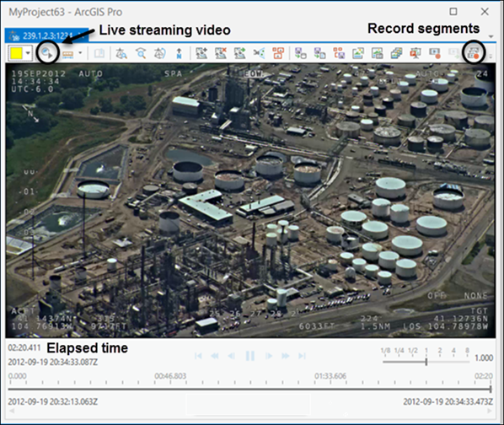Click the 2012-09-19 20:34:33.473Z end timestamp

(448, 402)
